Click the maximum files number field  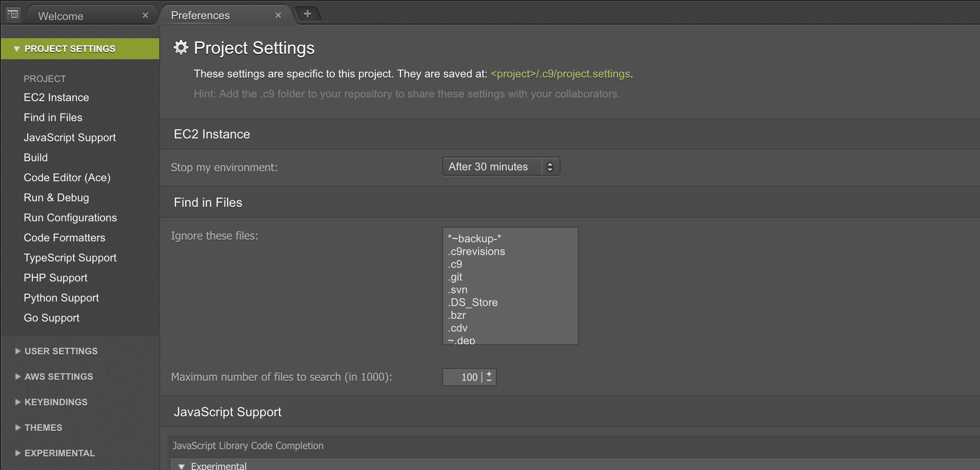tap(462, 377)
